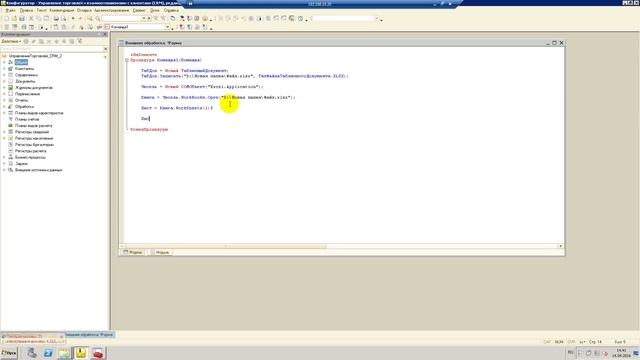Open the Правка menu
The height and width of the screenshot is (360, 640).
pos(26,10)
